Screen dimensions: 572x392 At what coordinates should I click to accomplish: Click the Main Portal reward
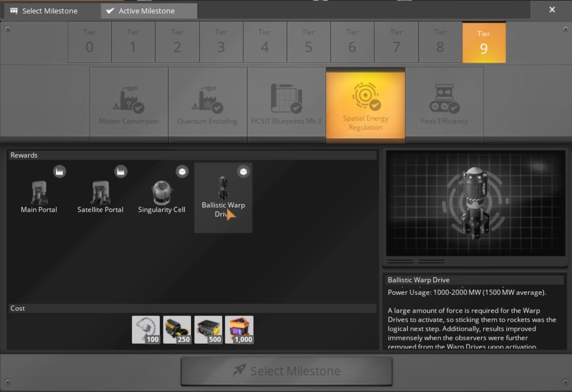point(39,198)
